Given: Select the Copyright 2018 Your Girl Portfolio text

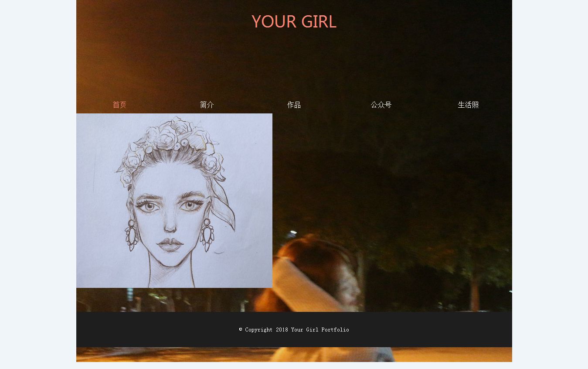Looking at the screenshot, I should 294,330.
